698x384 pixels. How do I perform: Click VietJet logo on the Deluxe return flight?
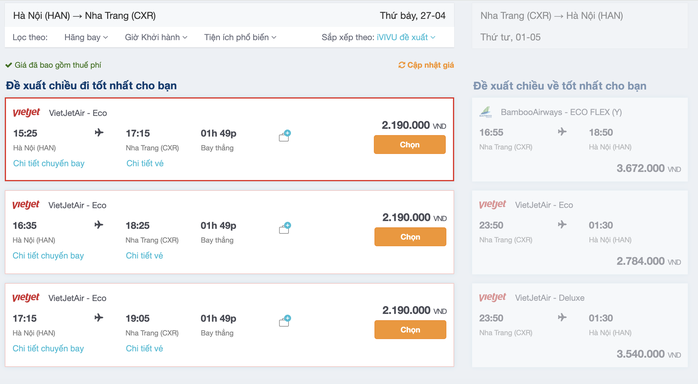[492, 297]
